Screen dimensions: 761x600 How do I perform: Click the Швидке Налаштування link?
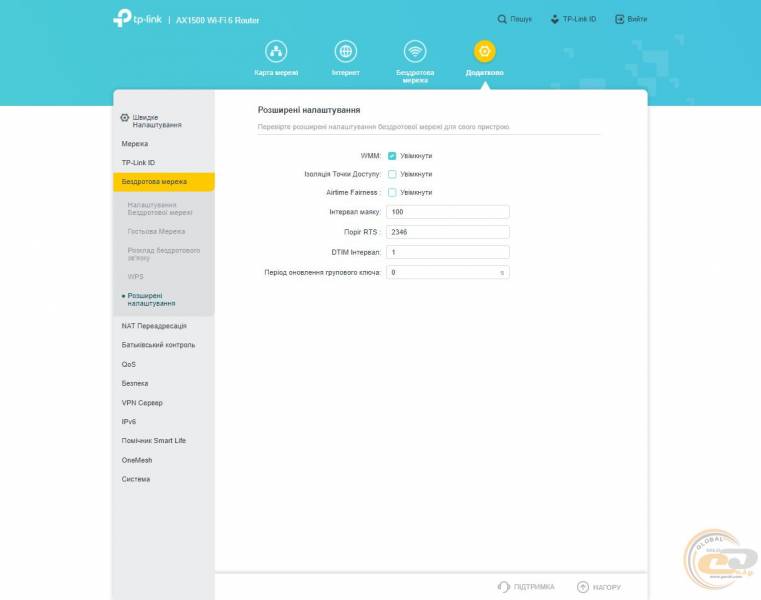point(157,121)
